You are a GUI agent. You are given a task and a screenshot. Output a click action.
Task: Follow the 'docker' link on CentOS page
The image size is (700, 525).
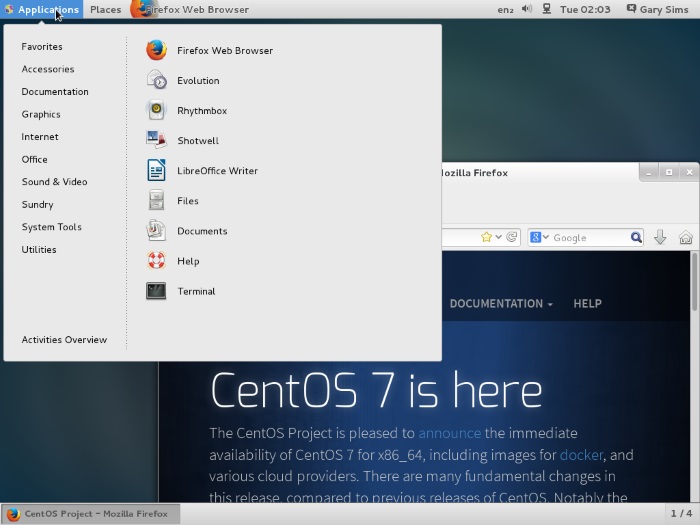(582, 455)
